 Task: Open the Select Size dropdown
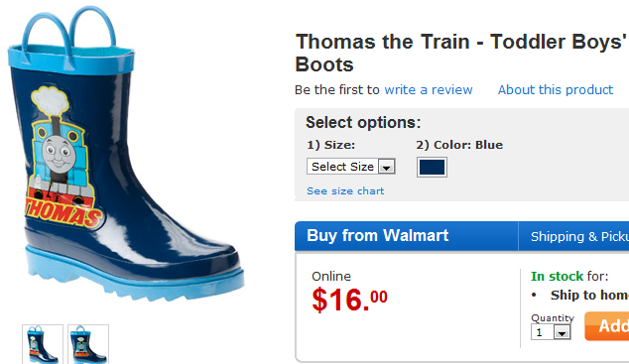tap(351, 167)
